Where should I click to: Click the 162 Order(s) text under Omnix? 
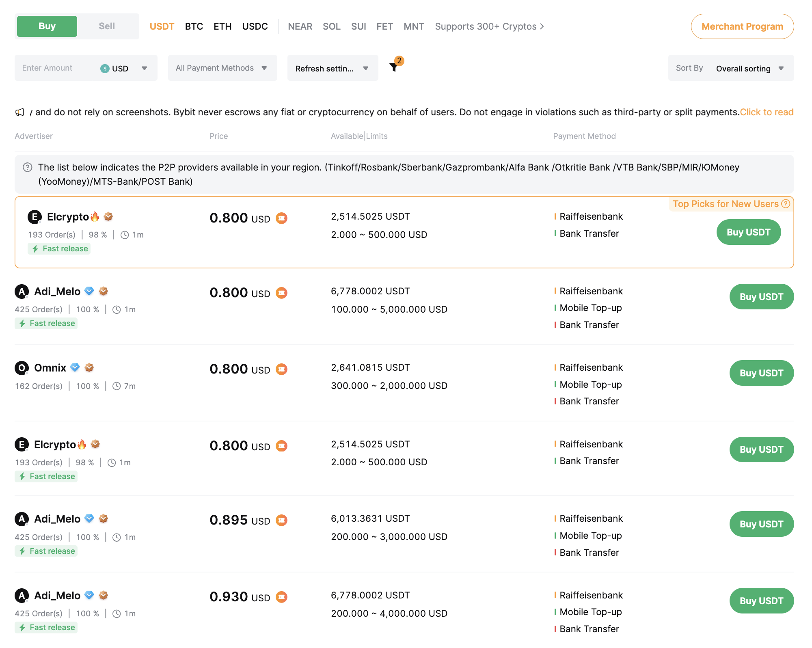click(x=39, y=386)
